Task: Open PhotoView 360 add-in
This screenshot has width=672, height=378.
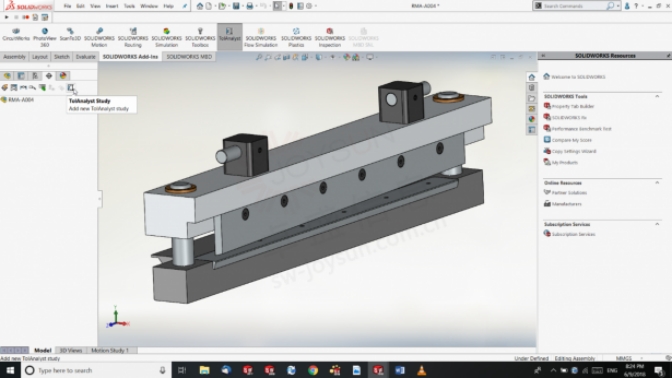Action: 45,37
